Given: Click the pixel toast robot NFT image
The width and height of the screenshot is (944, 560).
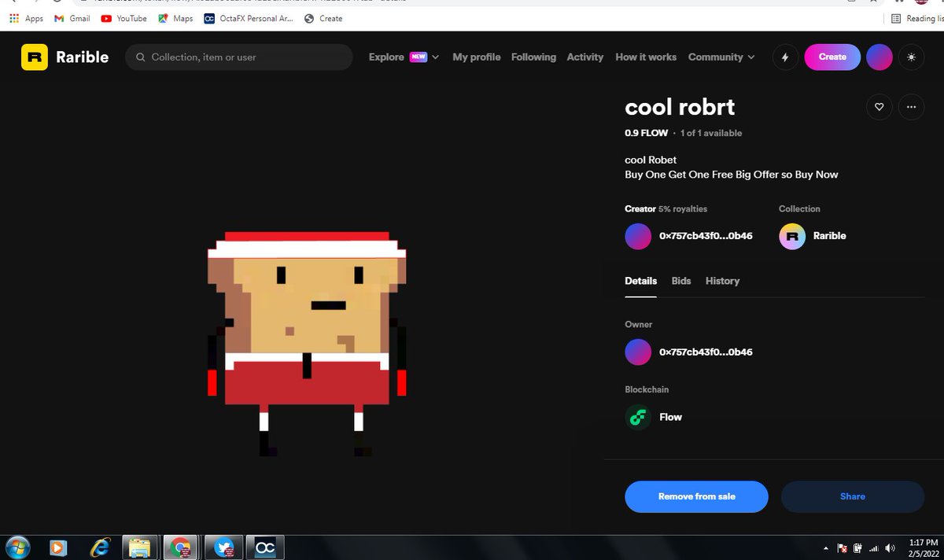Looking at the screenshot, I should (x=307, y=344).
